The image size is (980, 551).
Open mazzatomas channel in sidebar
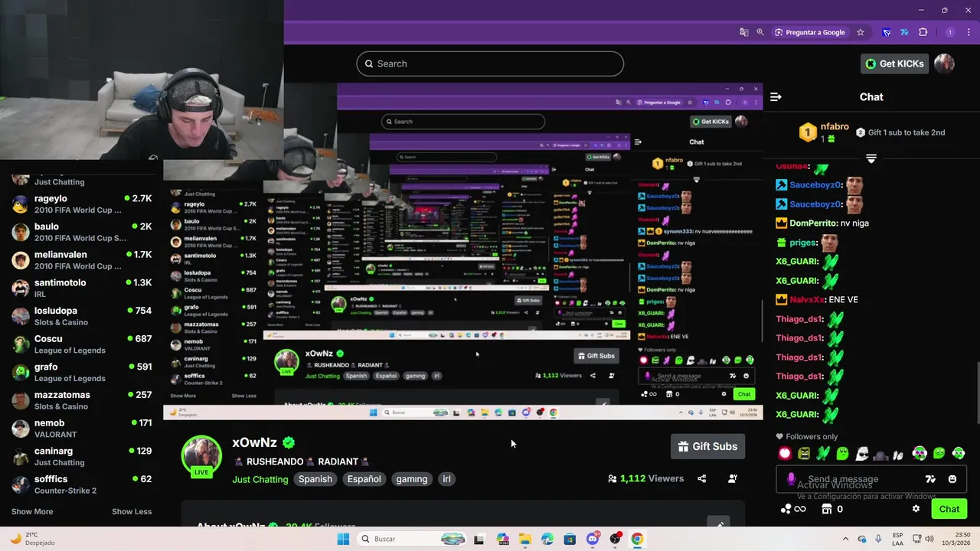pos(82,400)
